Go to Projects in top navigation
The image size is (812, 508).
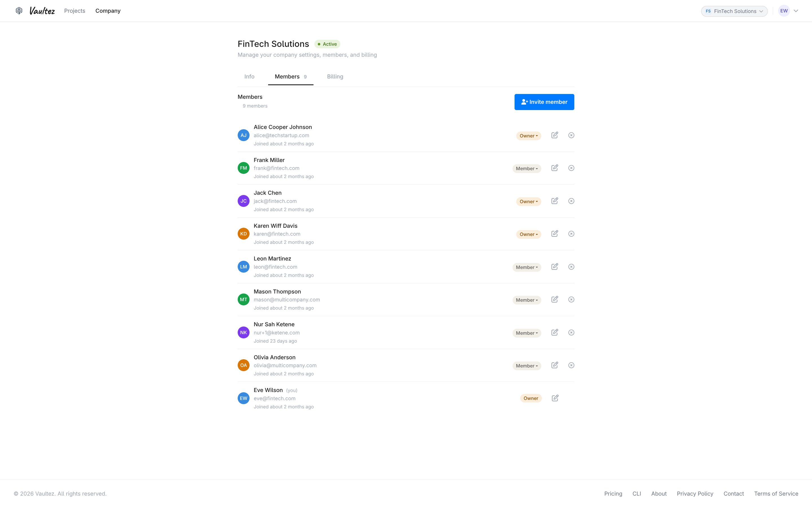[74, 11]
